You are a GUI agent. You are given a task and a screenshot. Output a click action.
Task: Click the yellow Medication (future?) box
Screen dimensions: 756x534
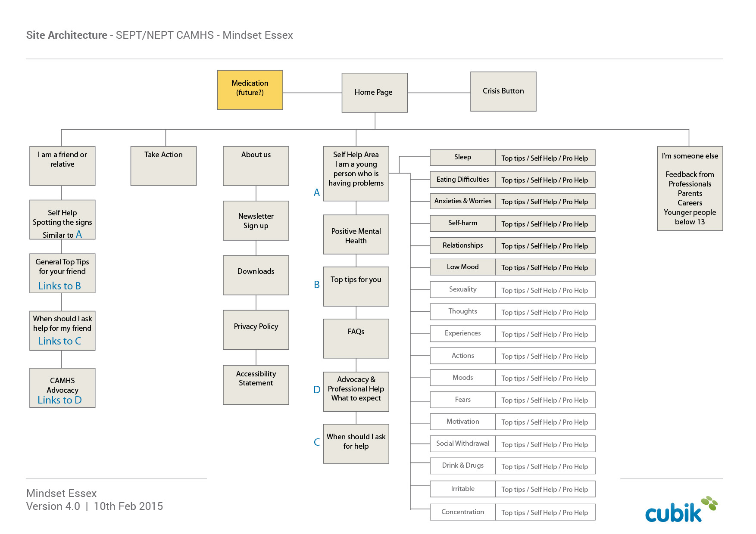tap(250, 90)
